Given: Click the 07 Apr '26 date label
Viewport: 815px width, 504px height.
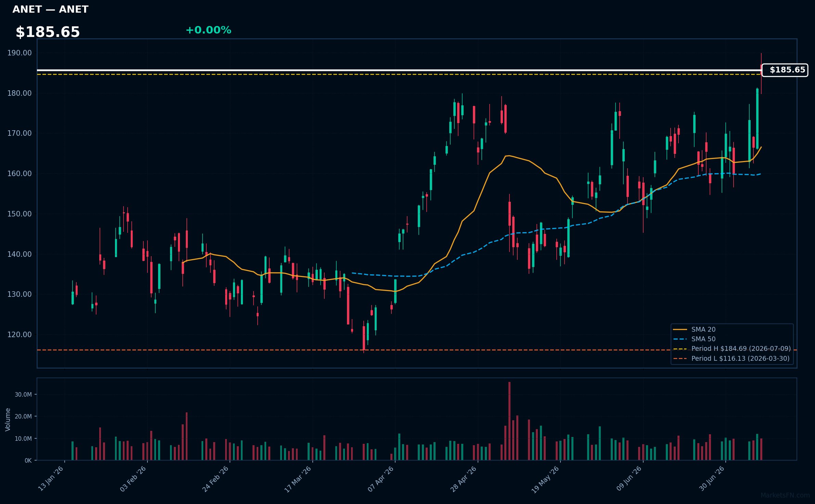Looking at the screenshot, I should click(381, 479).
